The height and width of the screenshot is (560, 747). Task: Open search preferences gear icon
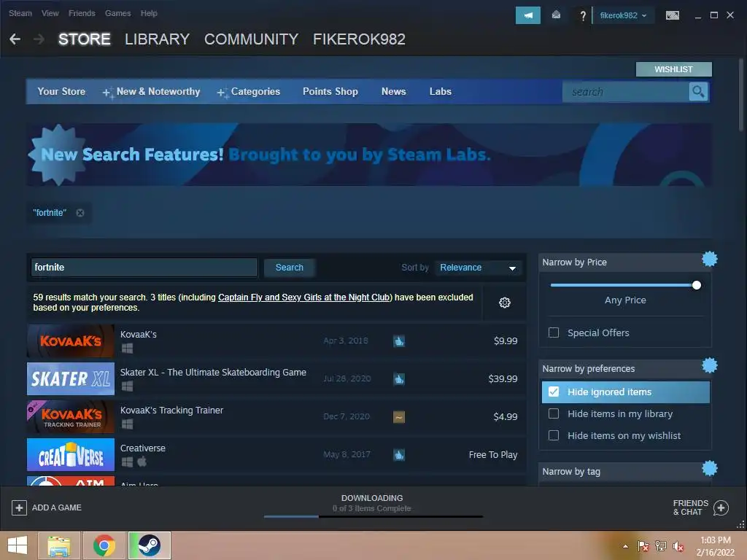point(505,303)
